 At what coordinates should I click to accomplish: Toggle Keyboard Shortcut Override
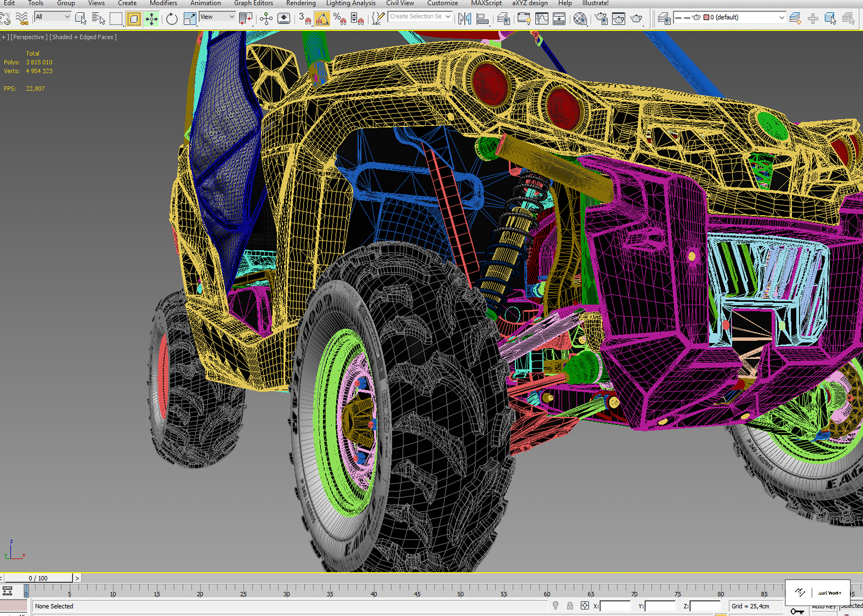[284, 18]
